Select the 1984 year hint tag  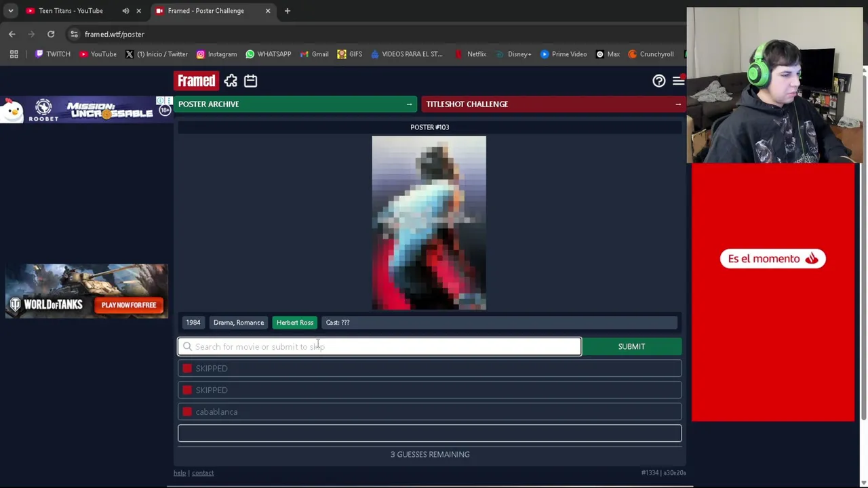[193, 323]
